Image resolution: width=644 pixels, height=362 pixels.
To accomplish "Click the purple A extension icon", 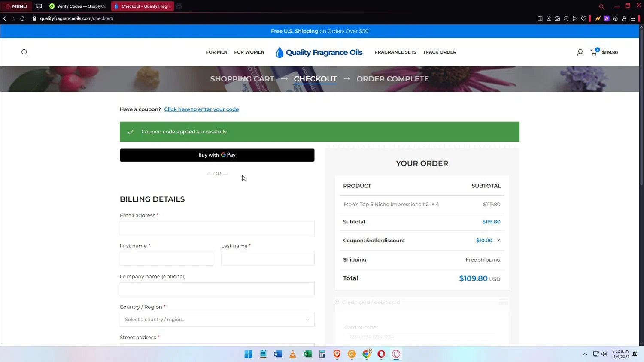I will pyautogui.click(x=607, y=18).
